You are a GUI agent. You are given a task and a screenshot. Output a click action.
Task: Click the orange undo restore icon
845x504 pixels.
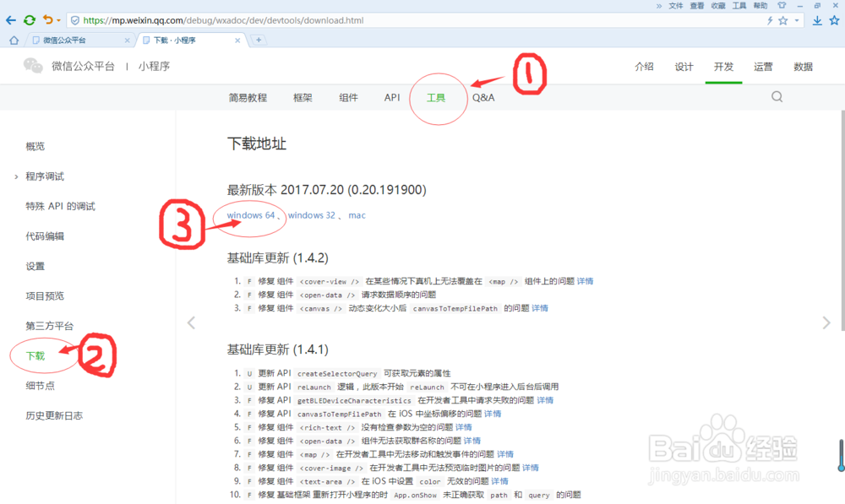48,20
